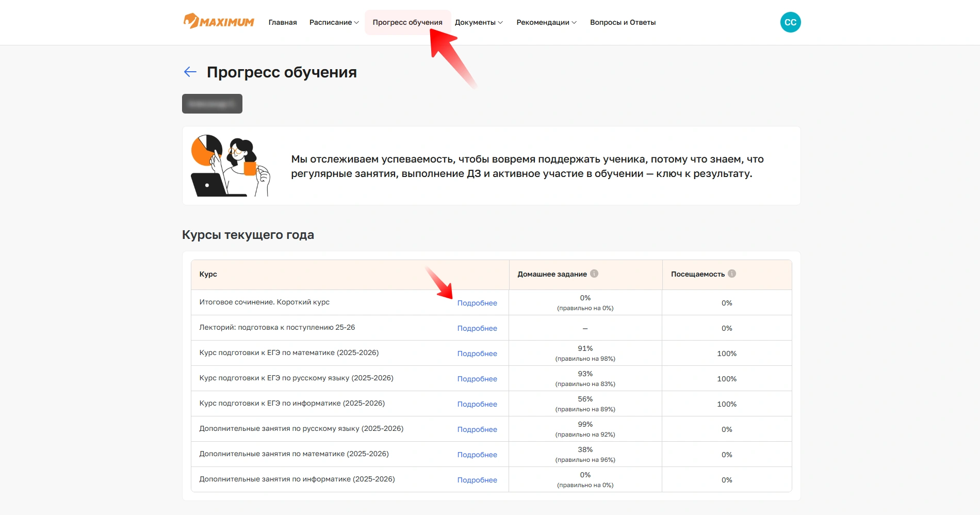Go to Главная page

(x=283, y=22)
